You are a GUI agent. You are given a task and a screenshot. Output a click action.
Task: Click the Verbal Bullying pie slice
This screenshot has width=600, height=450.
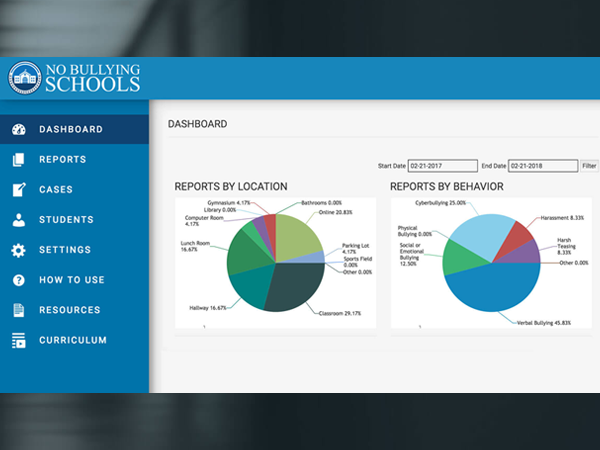tap(494, 289)
